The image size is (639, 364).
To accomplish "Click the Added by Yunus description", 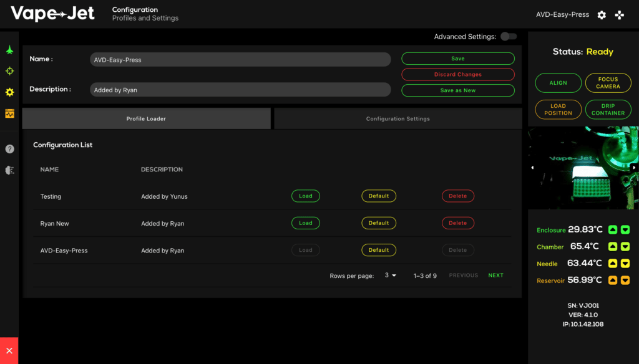I will (x=164, y=196).
